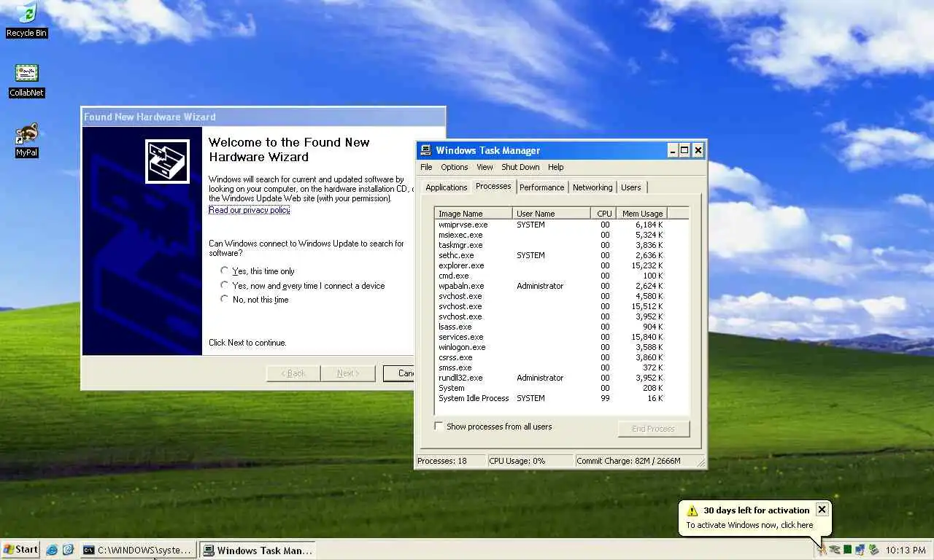Open the Shut Down menu

point(520,167)
